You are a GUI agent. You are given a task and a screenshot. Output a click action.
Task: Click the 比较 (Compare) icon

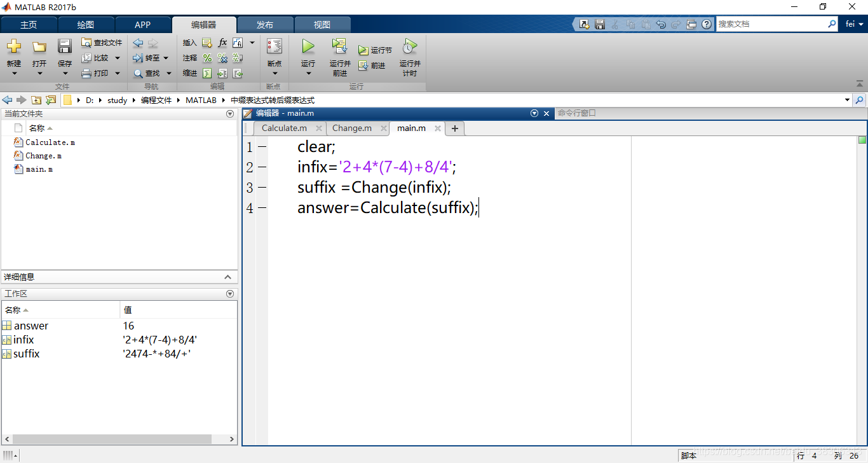(x=86, y=58)
